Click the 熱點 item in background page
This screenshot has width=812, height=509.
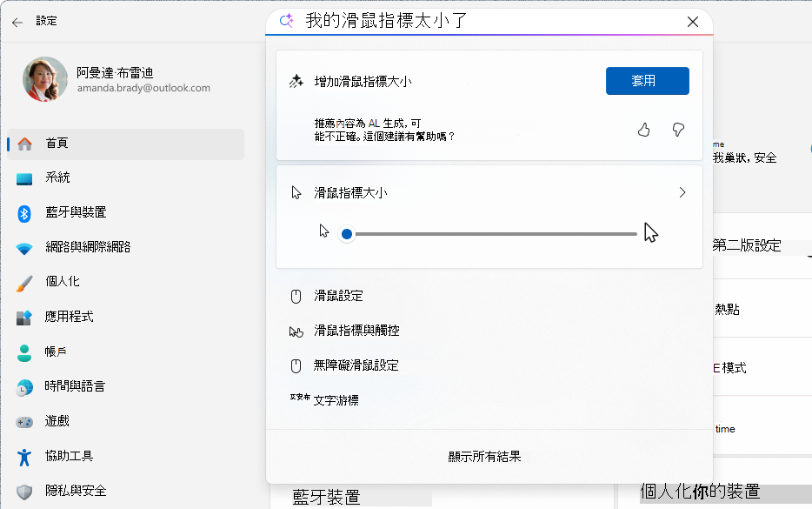click(727, 310)
